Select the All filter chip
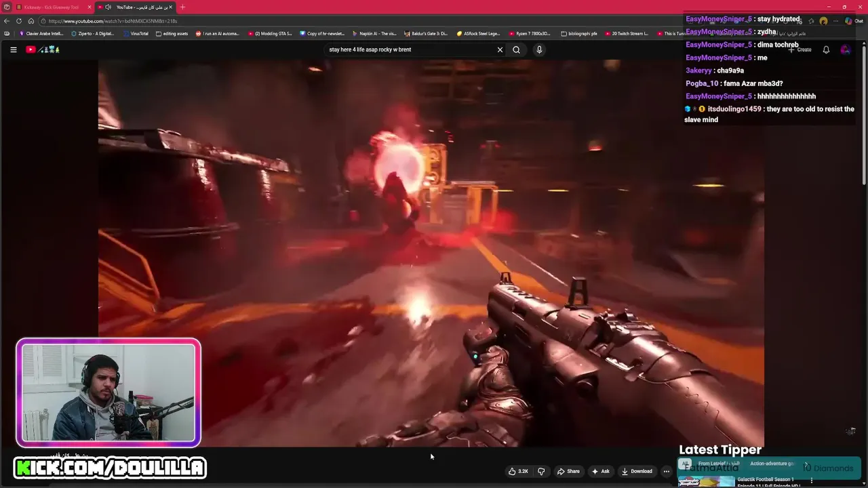868x488 pixels. tap(686, 464)
